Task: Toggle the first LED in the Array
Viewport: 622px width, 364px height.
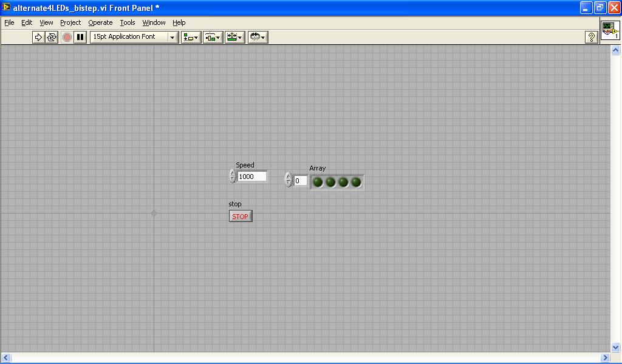Action: click(x=318, y=182)
